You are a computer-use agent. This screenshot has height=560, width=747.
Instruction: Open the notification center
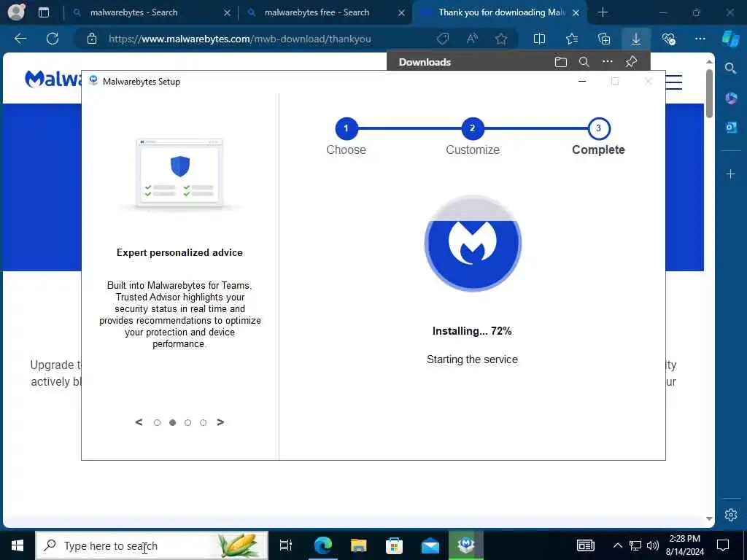723,545
